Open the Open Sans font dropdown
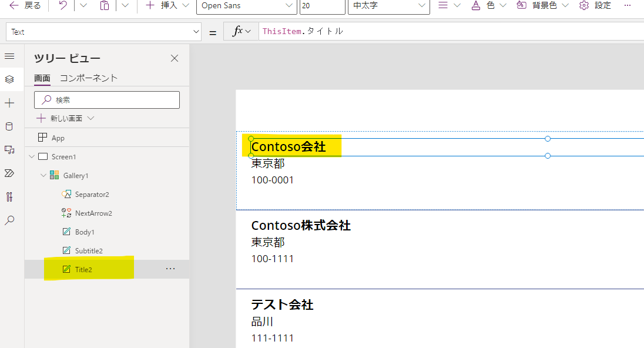This screenshot has width=644, height=348. [246, 6]
